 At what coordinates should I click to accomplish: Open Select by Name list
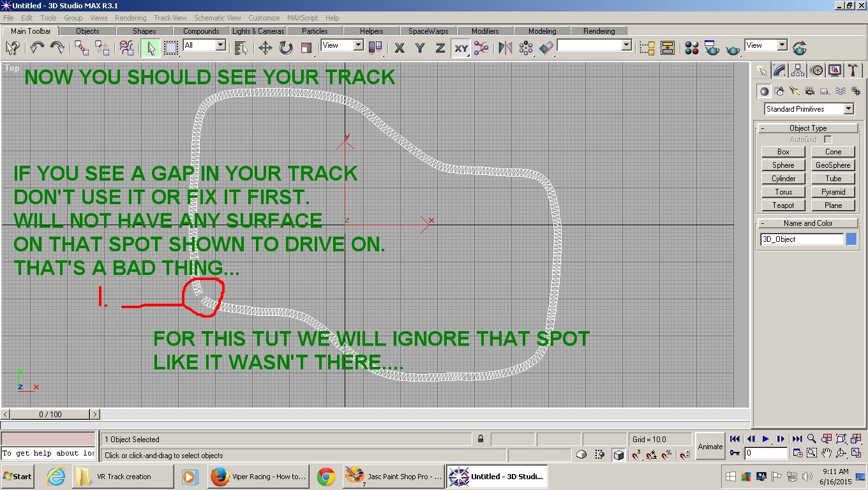(x=241, y=48)
